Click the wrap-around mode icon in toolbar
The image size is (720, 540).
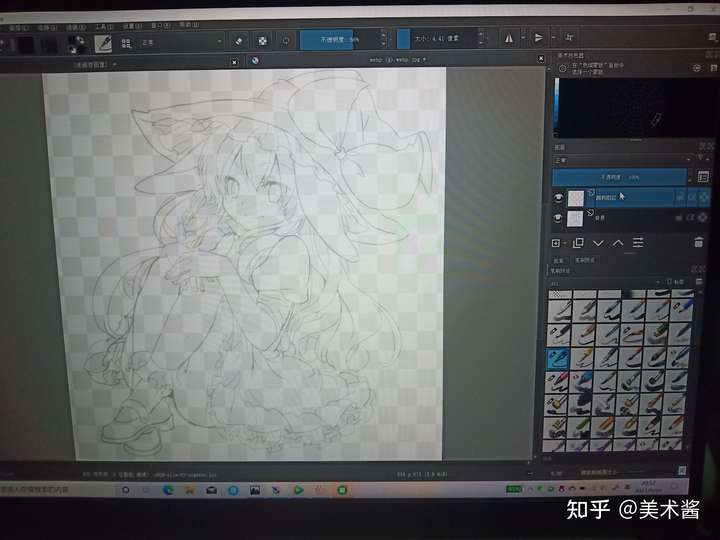[569, 37]
